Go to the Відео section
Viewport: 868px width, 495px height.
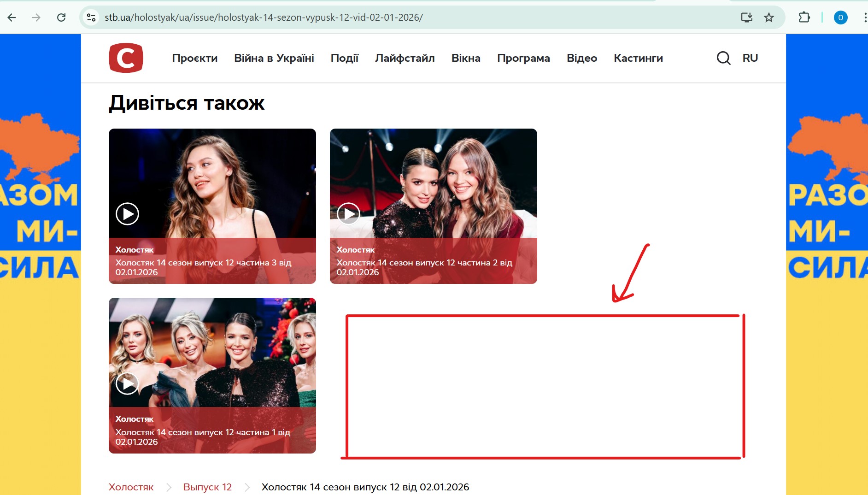582,58
